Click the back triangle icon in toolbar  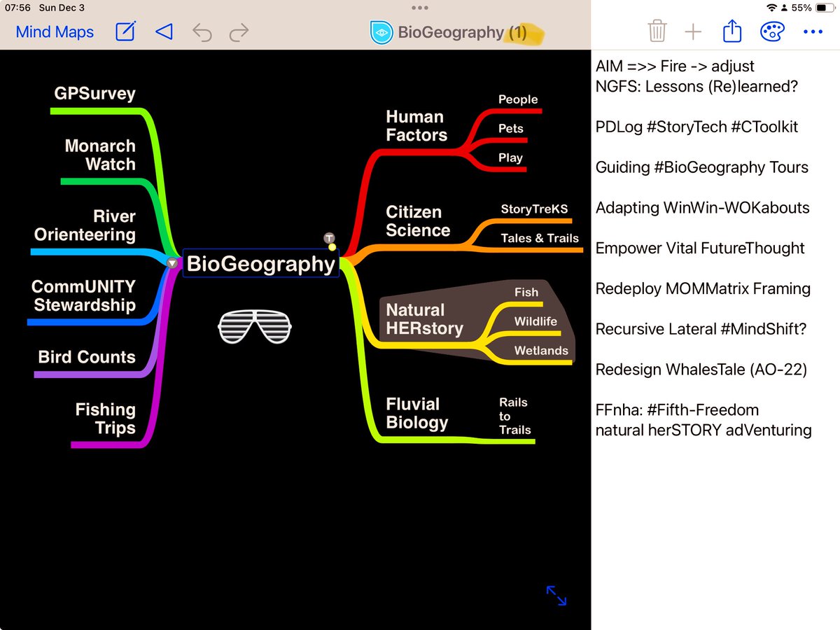164,31
